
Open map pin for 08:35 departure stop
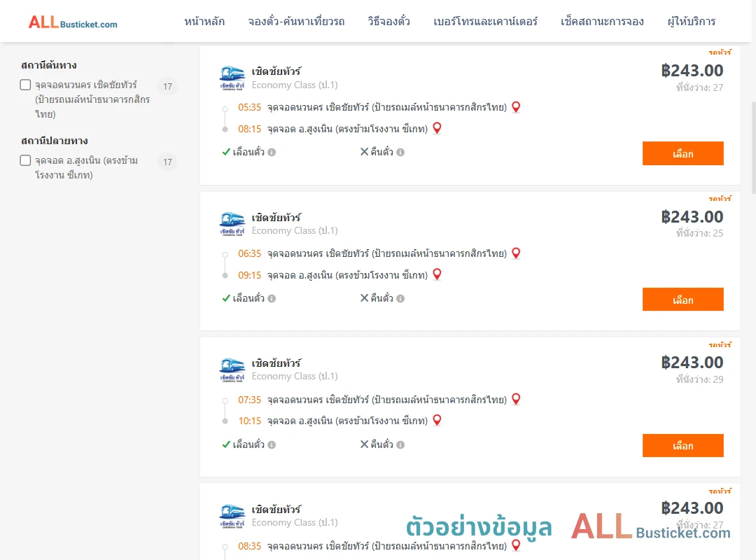(516, 545)
